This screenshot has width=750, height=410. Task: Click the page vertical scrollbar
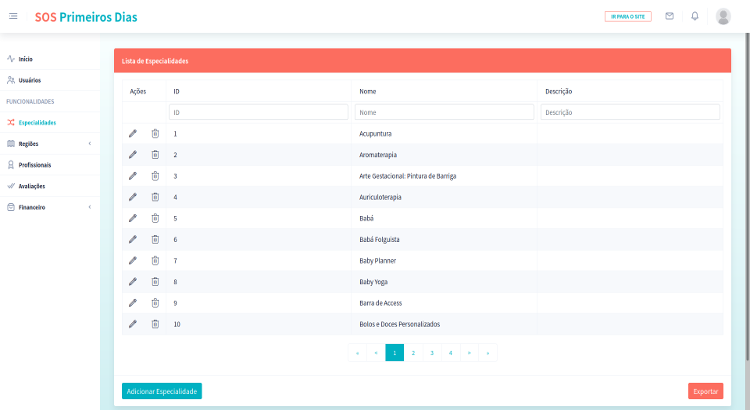(x=748, y=196)
